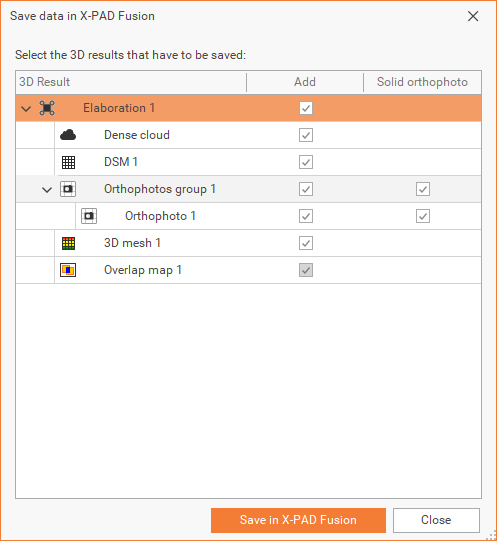Toggle Add checkbox for DSM 1
This screenshot has width=497, height=541.
click(x=306, y=162)
